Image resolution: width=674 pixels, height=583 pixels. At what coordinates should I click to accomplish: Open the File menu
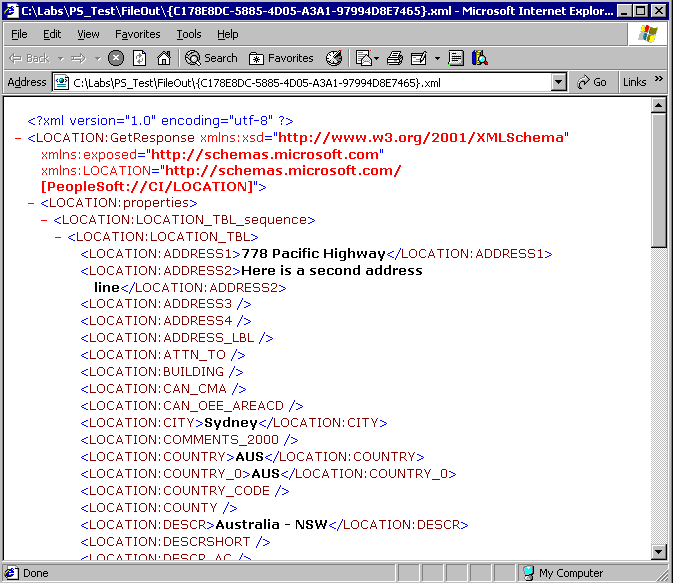point(19,34)
